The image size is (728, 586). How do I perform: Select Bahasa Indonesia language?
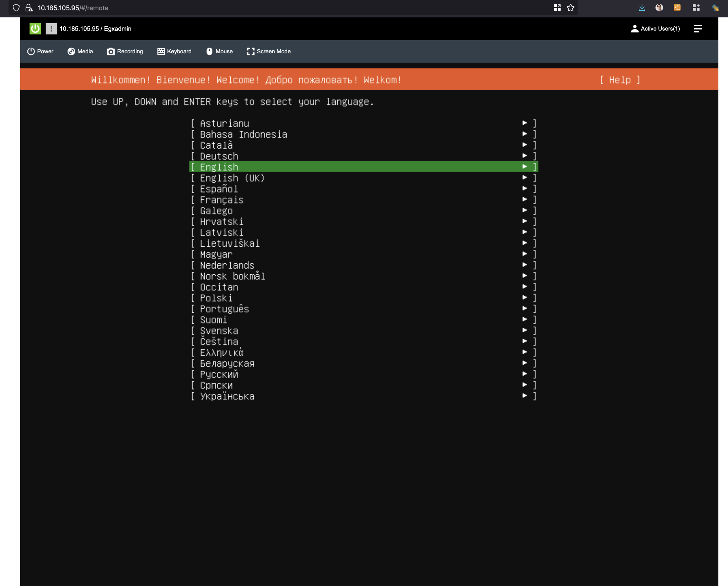pyautogui.click(x=363, y=134)
